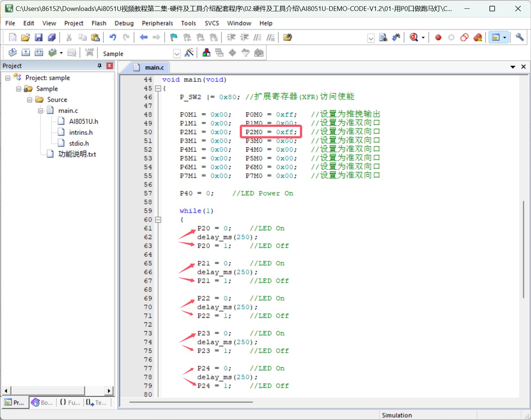Click the Download LOAD flash icon
This screenshot has height=420, width=531.
(x=90, y=53)
